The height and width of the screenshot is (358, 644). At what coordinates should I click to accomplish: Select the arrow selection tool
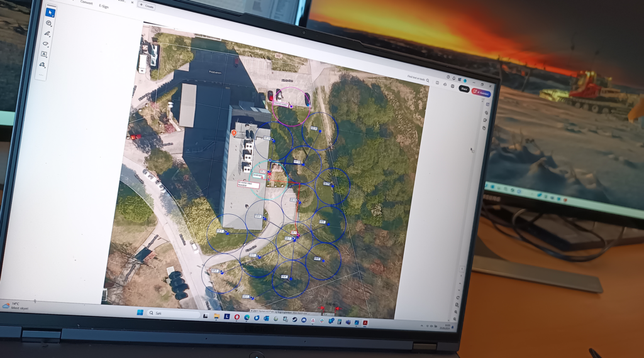pyautogui.click(x=50, y=12)
